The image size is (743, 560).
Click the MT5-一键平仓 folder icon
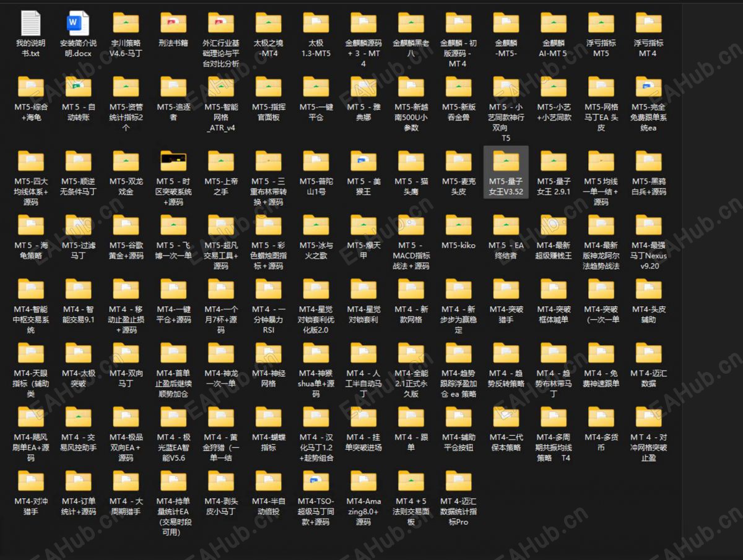[316, 87]
